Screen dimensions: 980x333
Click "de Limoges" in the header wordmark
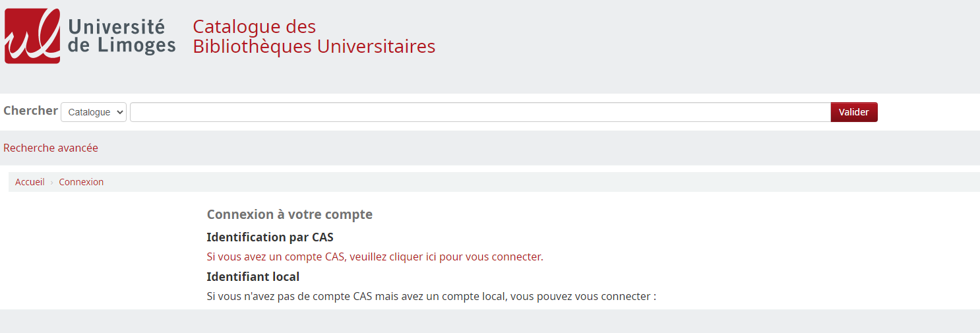[121, 45]
